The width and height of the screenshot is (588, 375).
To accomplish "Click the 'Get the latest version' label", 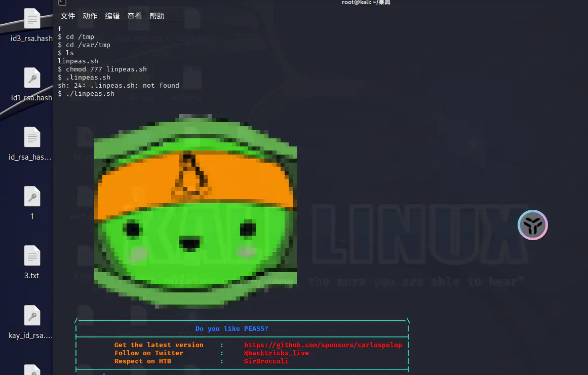I will point(159,345).
